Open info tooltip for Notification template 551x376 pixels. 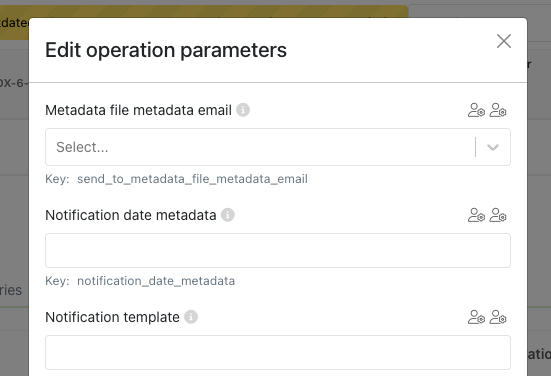click(191, 317)
